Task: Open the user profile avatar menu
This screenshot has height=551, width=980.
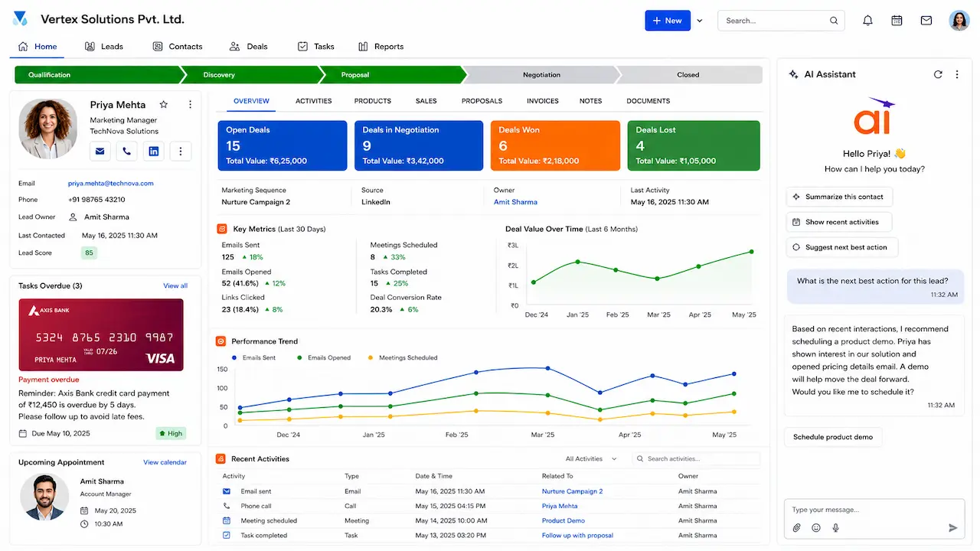Action: [x=959, y=21]
